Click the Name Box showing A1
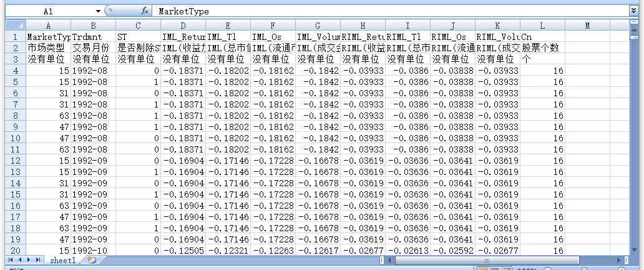Viewport: 644px width, 270px height. tap(50, 11)
